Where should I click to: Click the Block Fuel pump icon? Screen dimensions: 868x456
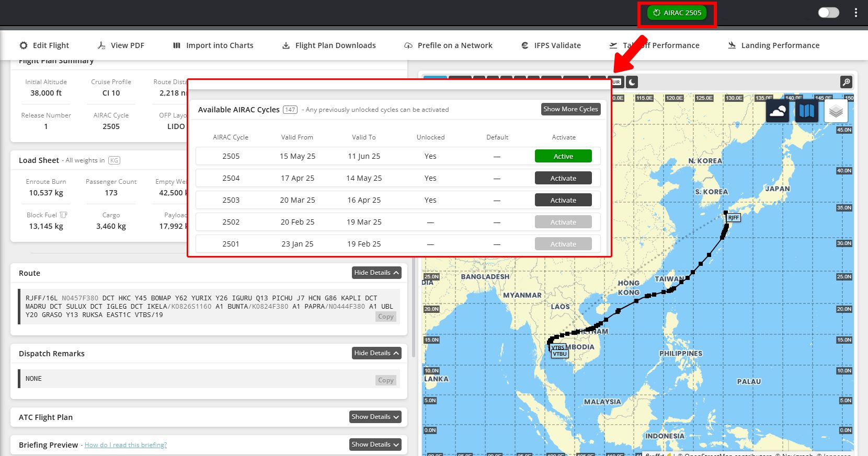point(63,215)
